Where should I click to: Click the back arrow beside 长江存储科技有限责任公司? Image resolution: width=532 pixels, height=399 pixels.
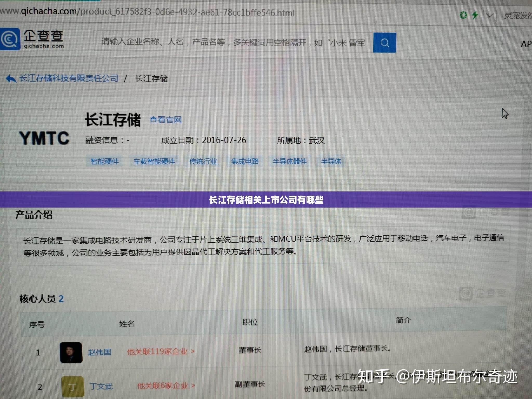(x=11, y=78)
